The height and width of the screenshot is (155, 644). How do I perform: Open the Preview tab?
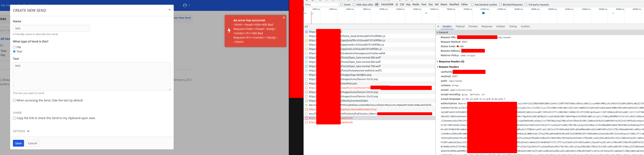473,26
